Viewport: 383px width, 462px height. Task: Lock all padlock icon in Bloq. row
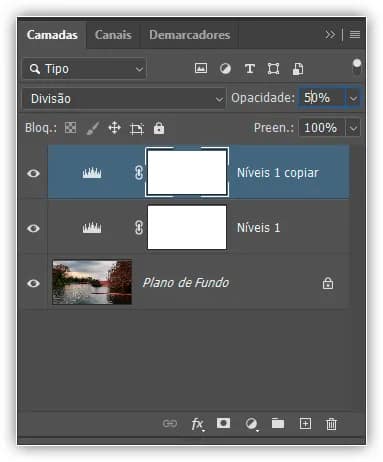(159, 128)
